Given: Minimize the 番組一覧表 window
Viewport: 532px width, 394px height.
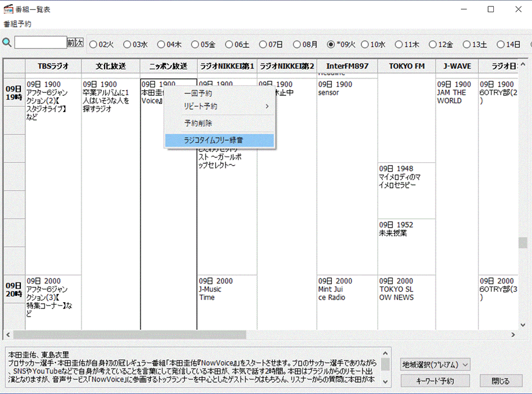Looking at the screenshot, I should pos(464,9).
